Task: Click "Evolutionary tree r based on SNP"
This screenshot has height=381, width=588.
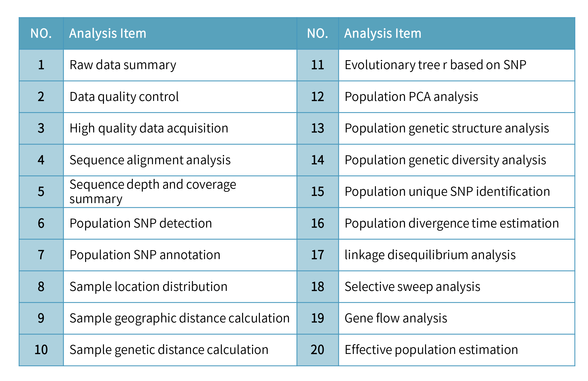Action: [435, 65]
